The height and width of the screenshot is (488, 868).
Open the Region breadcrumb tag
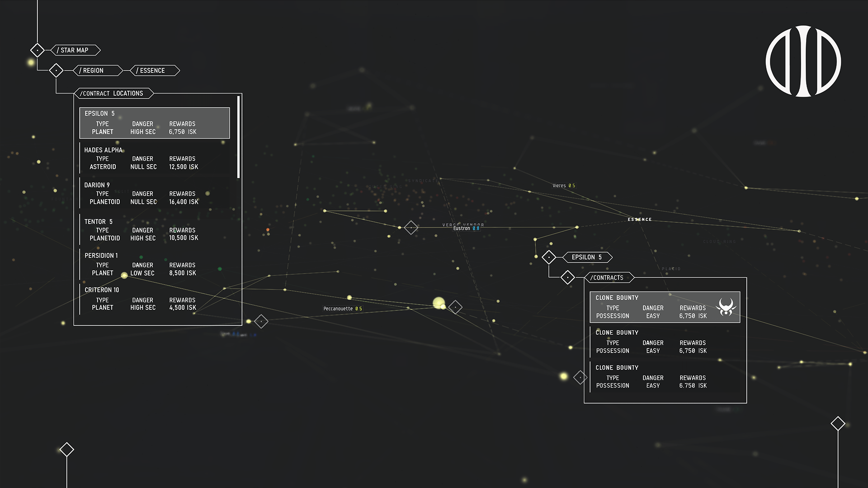tap(97, 70)
